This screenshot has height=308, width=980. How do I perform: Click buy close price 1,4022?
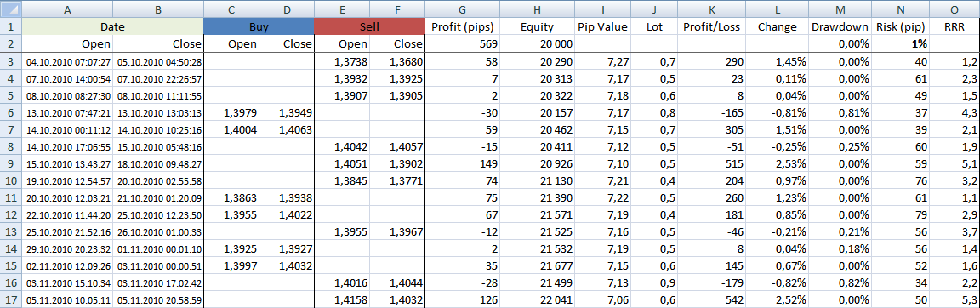tap(286, 215)
